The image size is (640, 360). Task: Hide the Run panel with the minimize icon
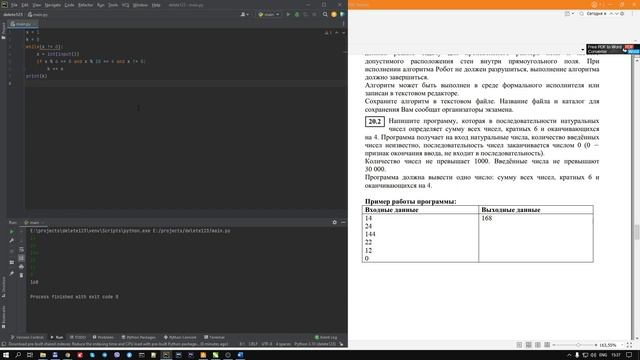click(x=343, y=222)
